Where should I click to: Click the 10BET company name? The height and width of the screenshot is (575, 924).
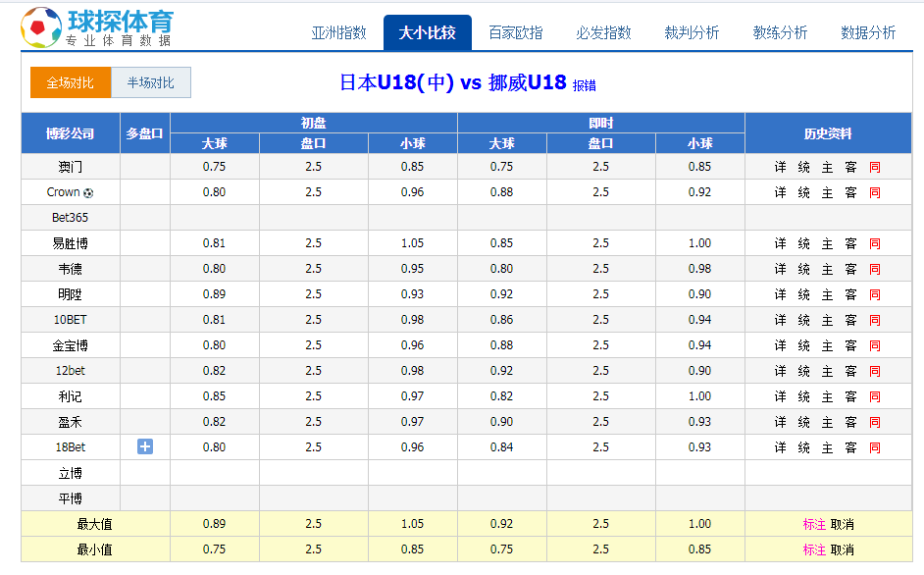point(70,320)
